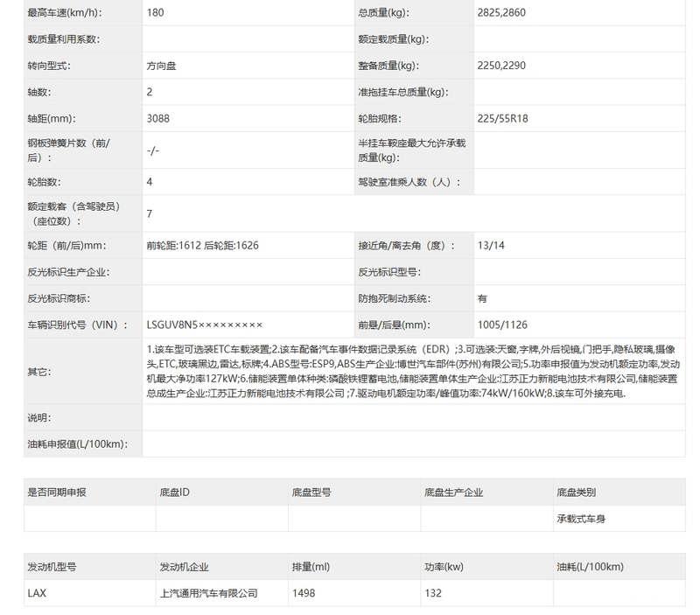This screenshot has width=700, height=615.
Task: Click the 说明 label
Action: [x=39, y=417]
